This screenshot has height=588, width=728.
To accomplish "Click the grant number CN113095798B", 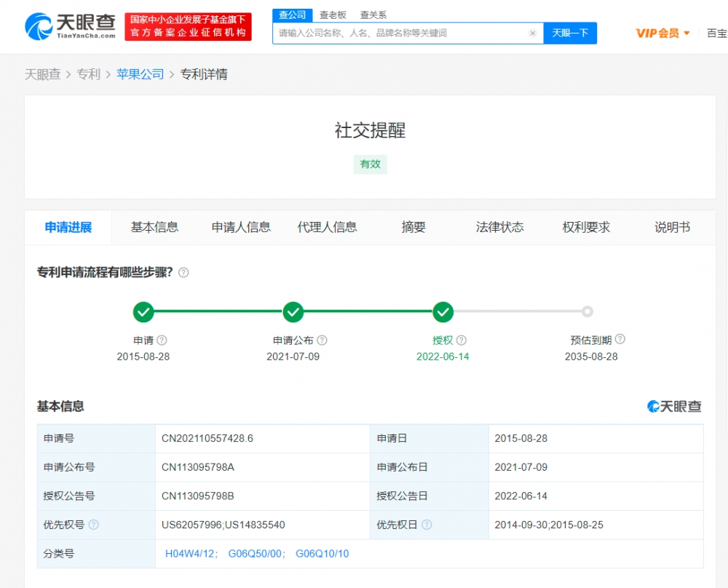I will [198, 496].
